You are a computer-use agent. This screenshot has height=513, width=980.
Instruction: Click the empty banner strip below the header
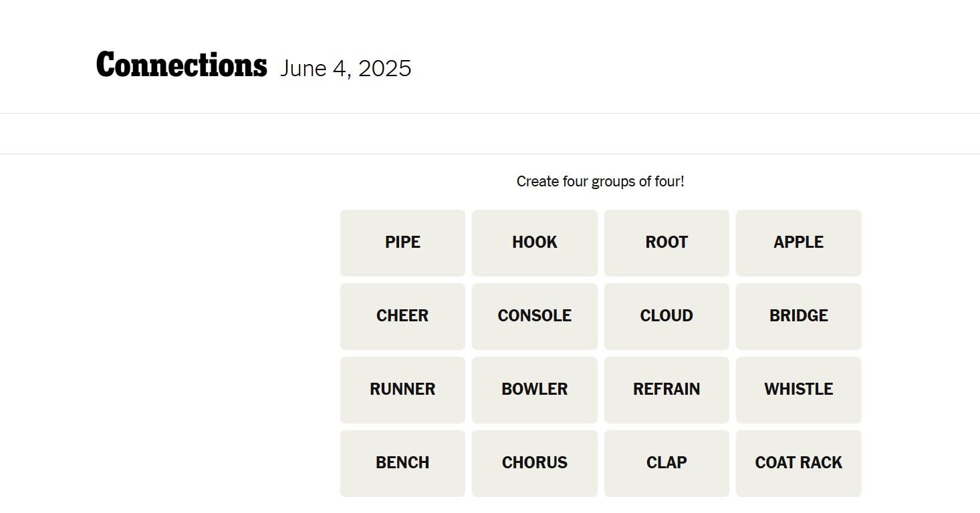pyautogui.click(x=490, y=134)
